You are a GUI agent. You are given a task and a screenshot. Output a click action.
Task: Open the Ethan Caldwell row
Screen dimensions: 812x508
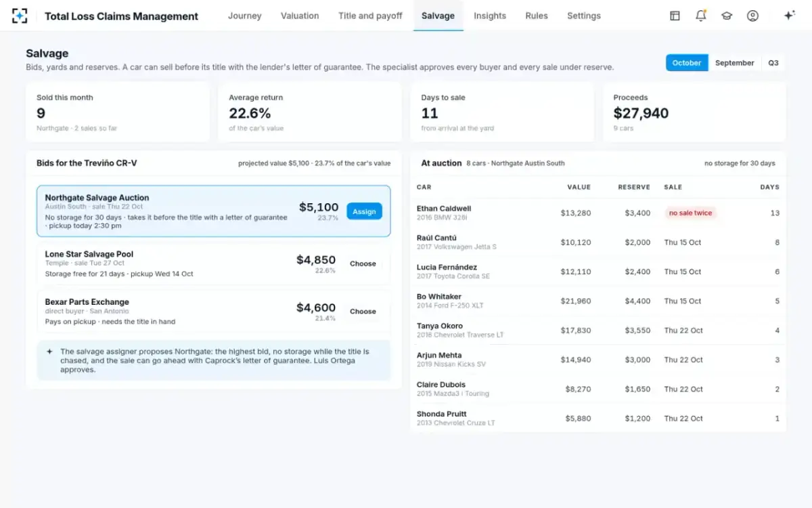598,213
